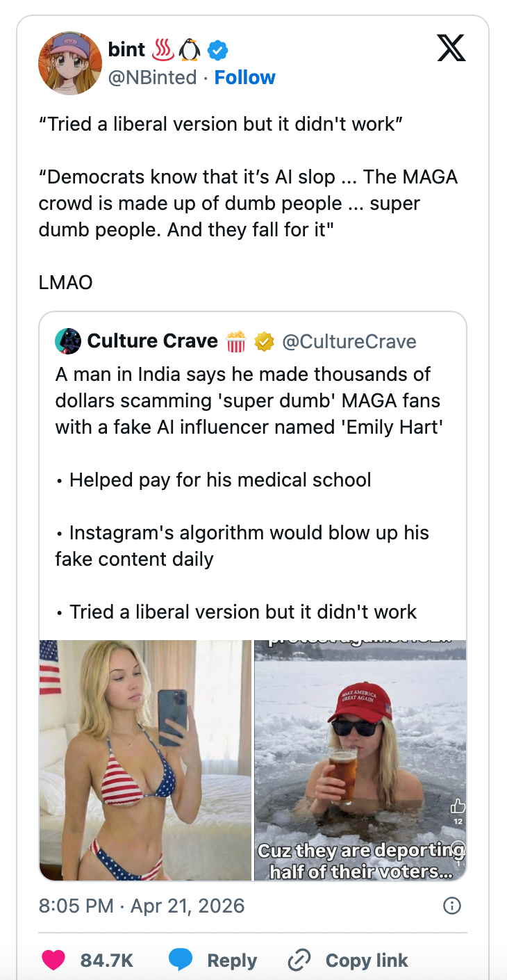Open the red MAGA hat image
This screenshot has width=507, height=980.
(360, 760)
